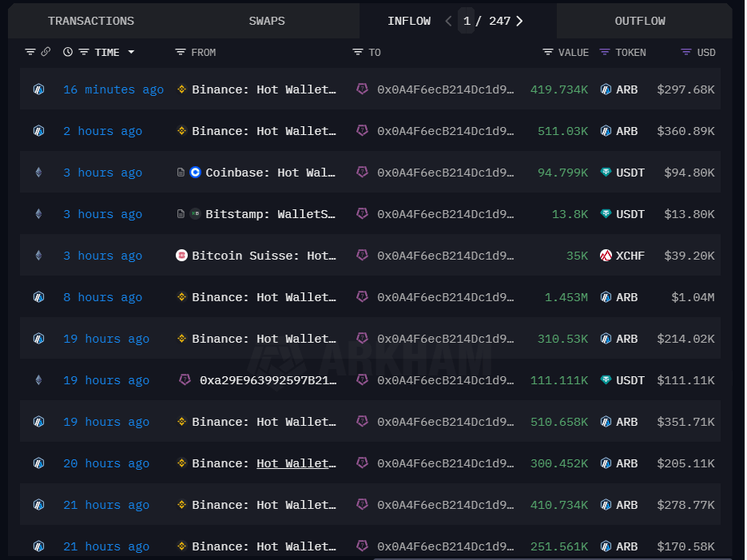Click the Ethereum chain icon in the Coinbase row

tap(38, 173)
